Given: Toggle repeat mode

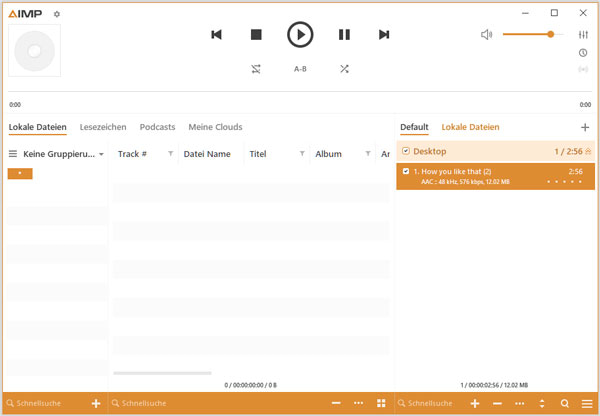Looking at the screenshot, I should pyautogui.click(x=256, y=69).
